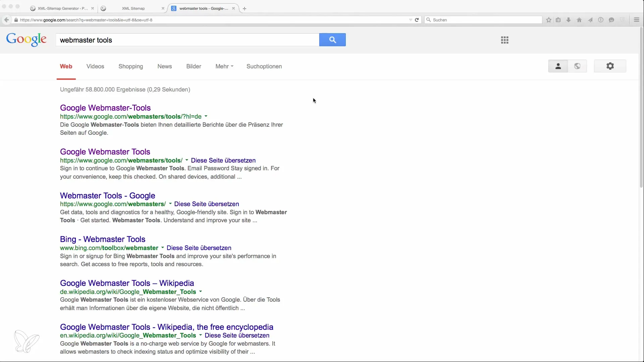Expand the Mehr dropdown menu
644x362 pixels.
[224, 66]
